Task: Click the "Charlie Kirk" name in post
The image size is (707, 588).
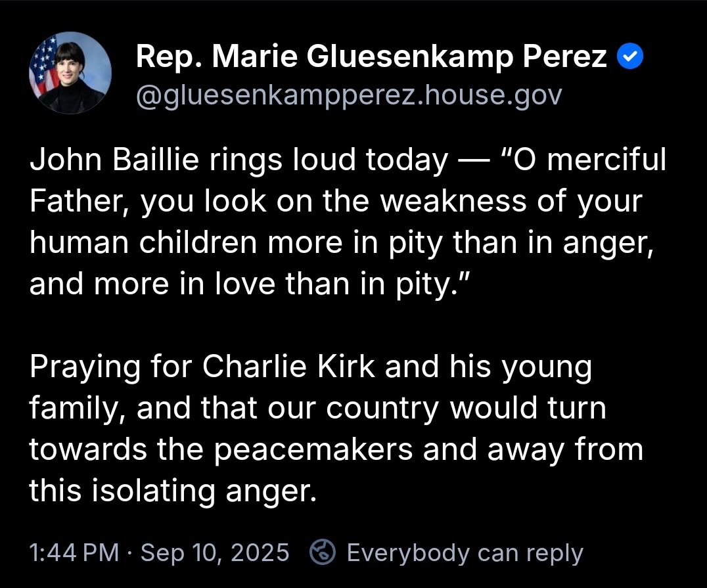Action: point(288,368)
